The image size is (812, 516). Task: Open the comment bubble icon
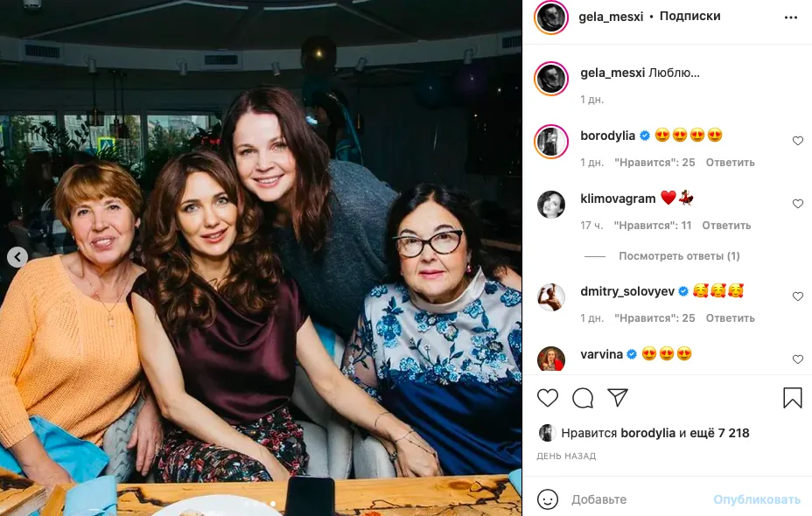[583, 398]
